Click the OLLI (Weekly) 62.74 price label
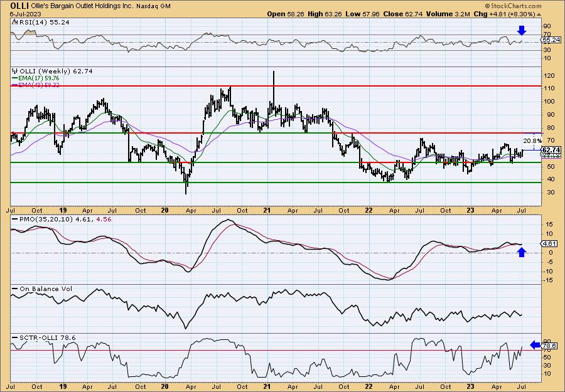The image size is (565, 392). click(x=55, y=72)
